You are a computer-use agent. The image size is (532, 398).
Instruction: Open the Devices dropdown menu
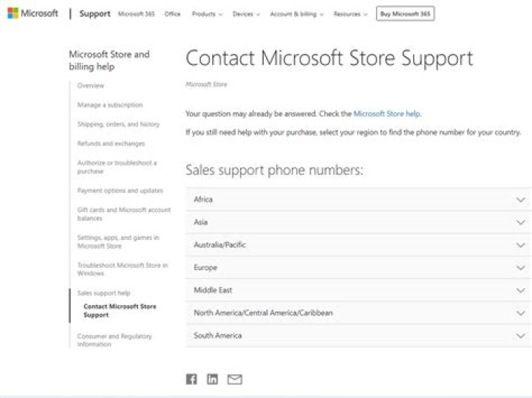246,14
